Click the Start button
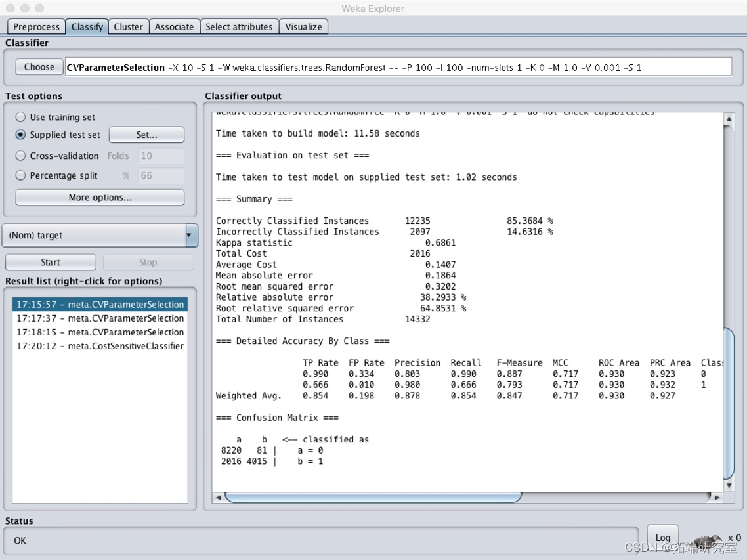The width and height of the screenshot is (747, 560). [x=51, y=262]
